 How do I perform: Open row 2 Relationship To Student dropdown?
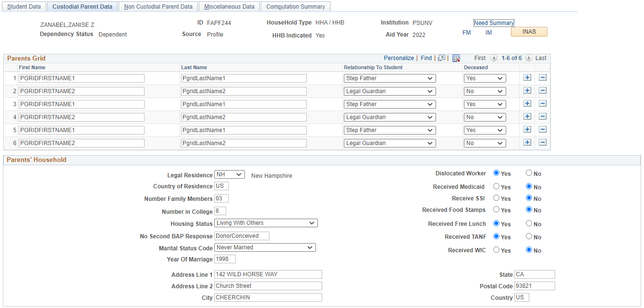(x=390, y=91)
